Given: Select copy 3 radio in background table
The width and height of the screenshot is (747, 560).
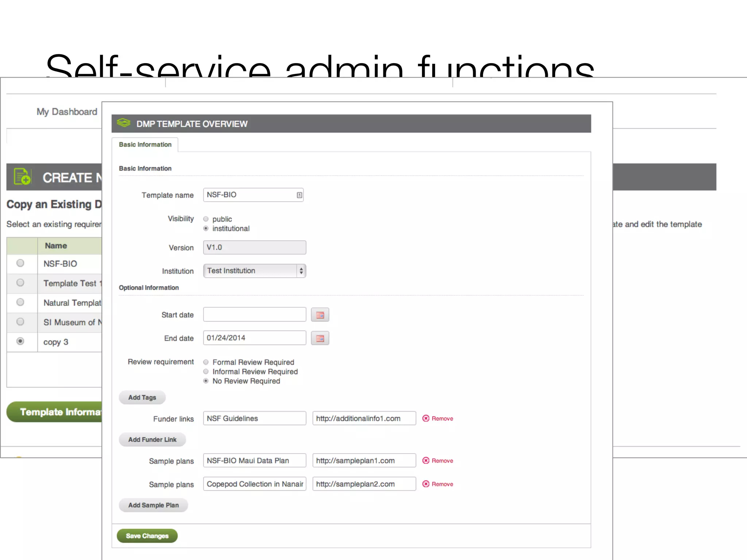Looking at the screenshot, I should (x=20, y=341).
